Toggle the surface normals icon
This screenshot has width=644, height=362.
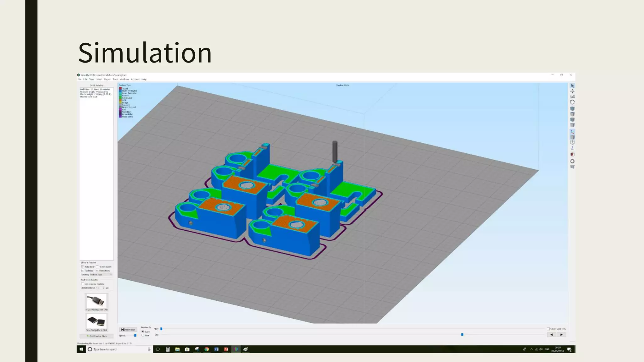click(572, 148)
